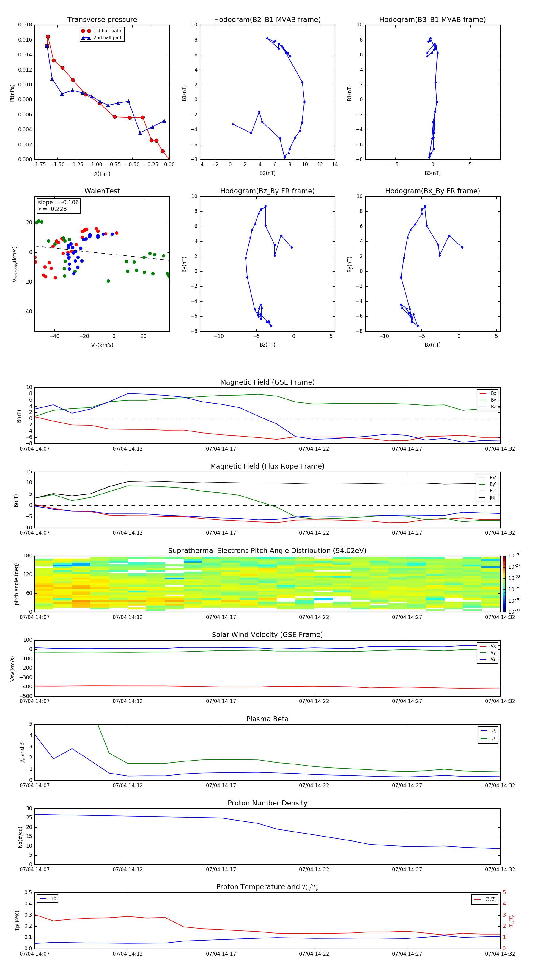535x980 pixels.
Task: Click 'Vz' in solar wind velocity legend
Action: click(x=488, y=659)
